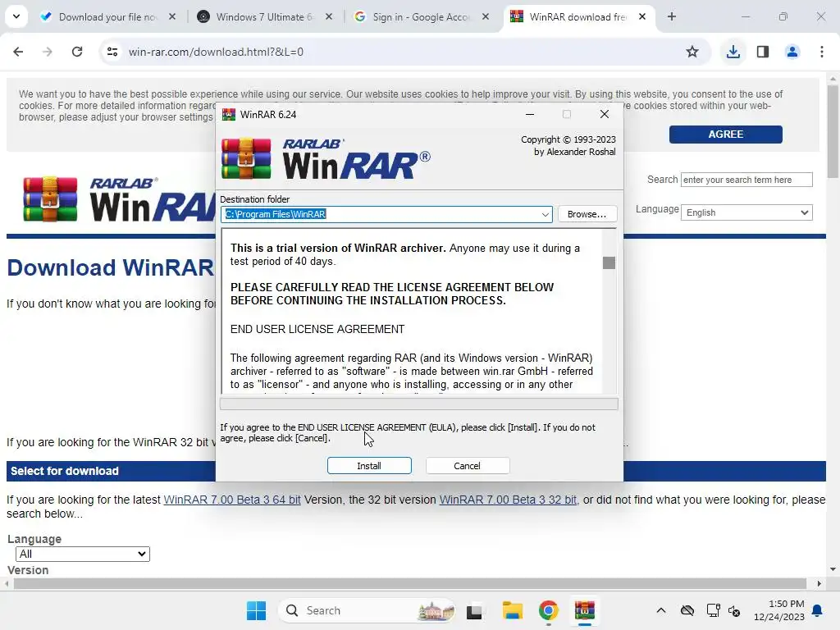Image resolution: width=840 pixels, height=630 pixels.
Task: Click Install in WinRAR setup dialog
Action: point(369,466)
